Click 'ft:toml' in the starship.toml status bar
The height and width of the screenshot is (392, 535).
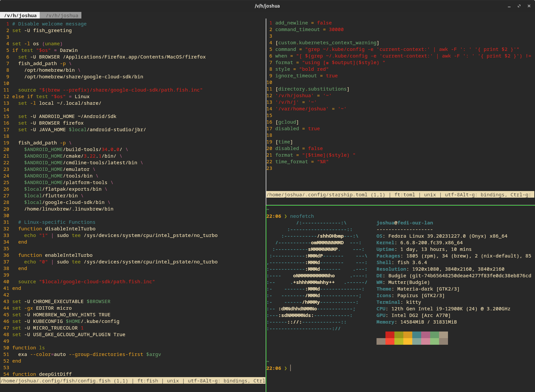404,195
